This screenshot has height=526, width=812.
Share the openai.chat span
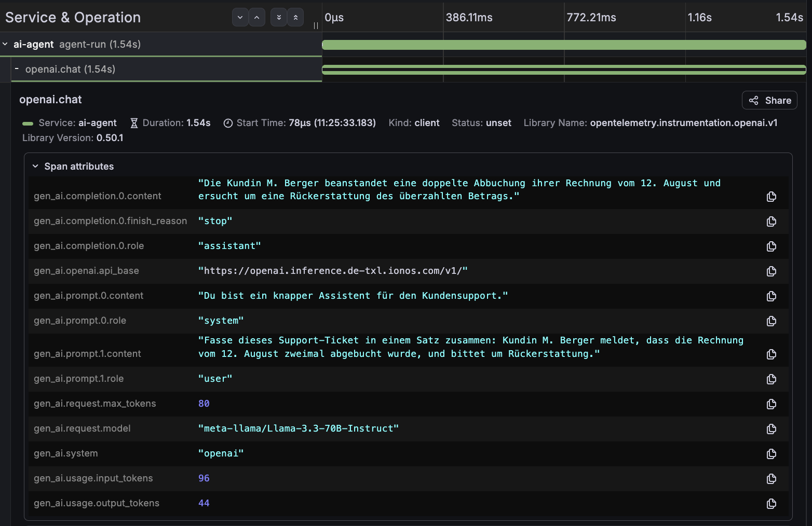[769, 100]
